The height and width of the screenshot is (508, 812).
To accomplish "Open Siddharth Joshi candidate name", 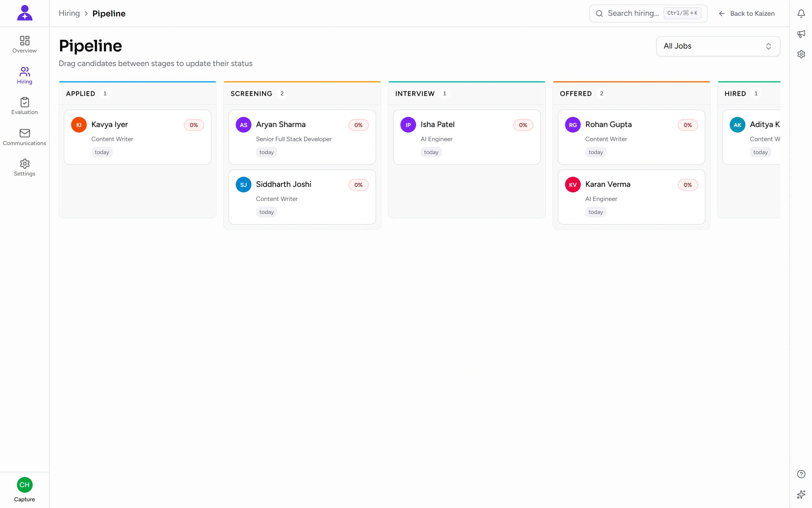I will [284, 184].
